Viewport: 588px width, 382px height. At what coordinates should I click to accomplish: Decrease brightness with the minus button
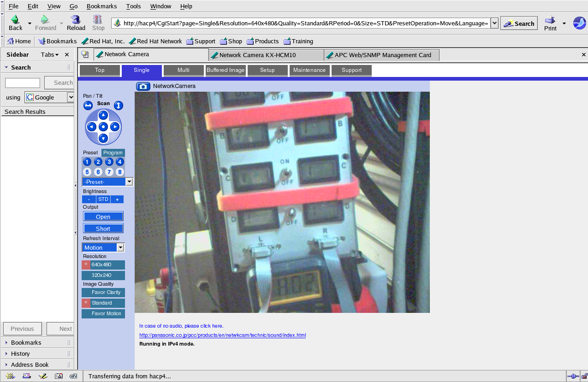coord(89,200)
